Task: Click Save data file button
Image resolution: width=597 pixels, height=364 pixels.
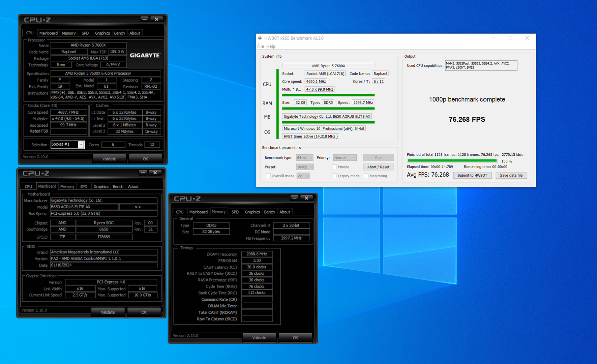Action: (511, 175)
